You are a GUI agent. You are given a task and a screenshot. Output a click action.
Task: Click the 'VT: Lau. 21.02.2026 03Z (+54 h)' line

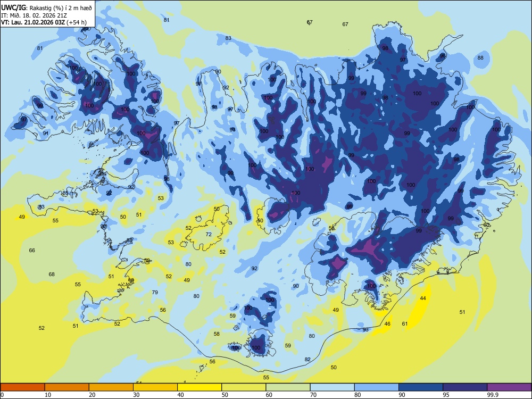coord(44,22)
